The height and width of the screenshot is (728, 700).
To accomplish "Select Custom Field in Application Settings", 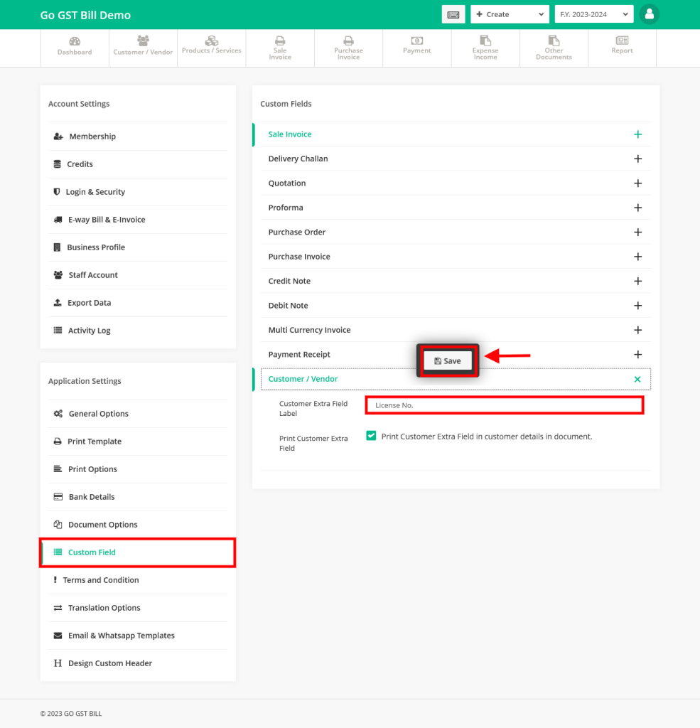I will click(93, 552).
